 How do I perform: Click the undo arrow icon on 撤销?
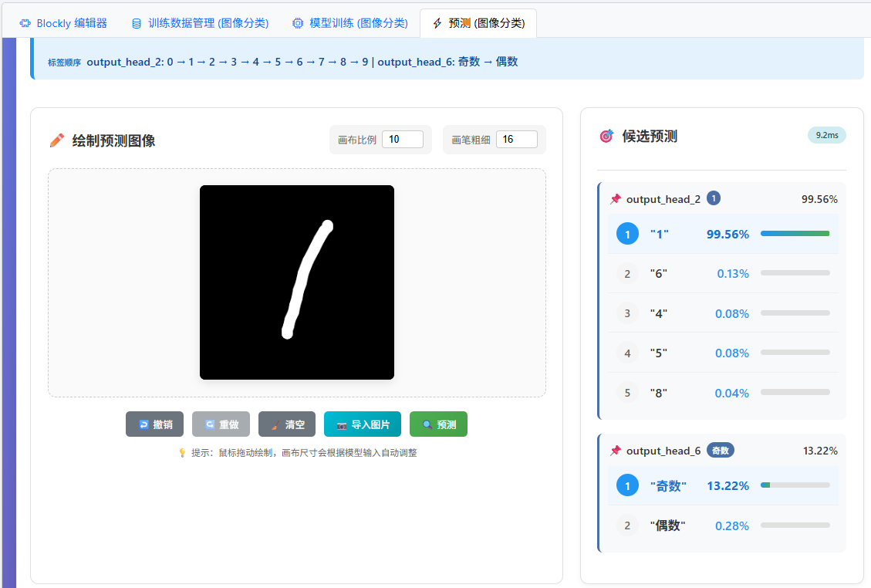(143, 424)
